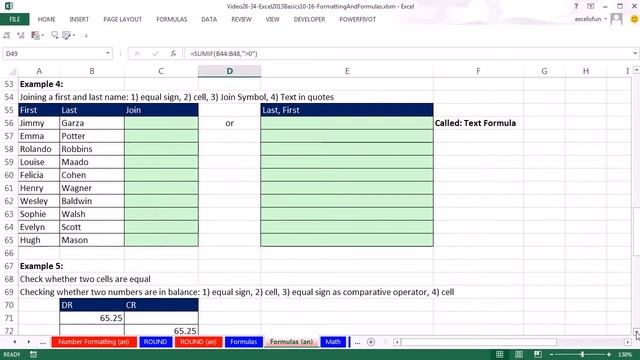Image resolution: width=640 pixels, height=360 pixels.
Task: Open the HOME ribbon tab
Action: click(x=47, y=19)
